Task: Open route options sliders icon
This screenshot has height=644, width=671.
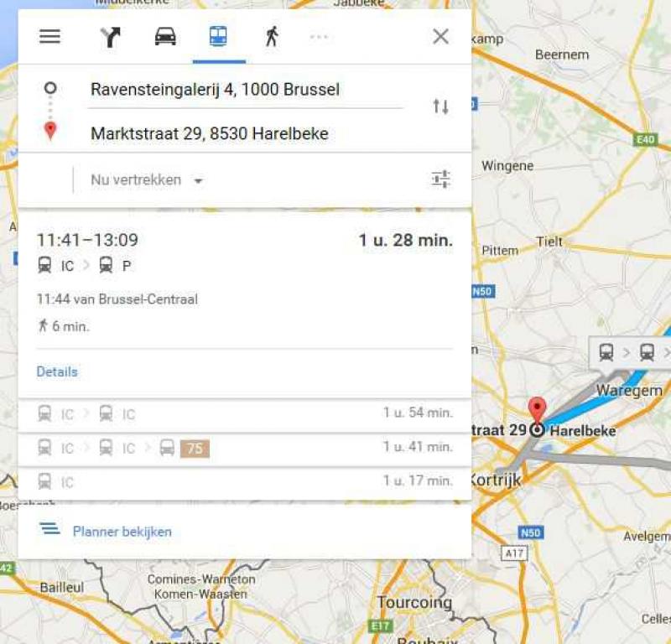Action: click(441, 179)
